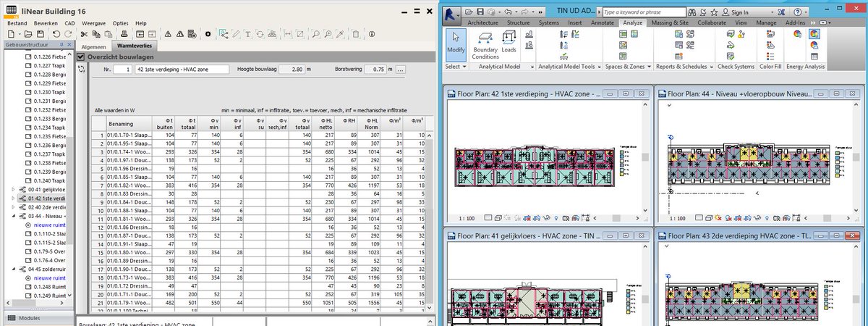The width and height of the screenshot is (868, 326).
Task: Click the Revit quick access Open folder icon
Action: [469, 12]
